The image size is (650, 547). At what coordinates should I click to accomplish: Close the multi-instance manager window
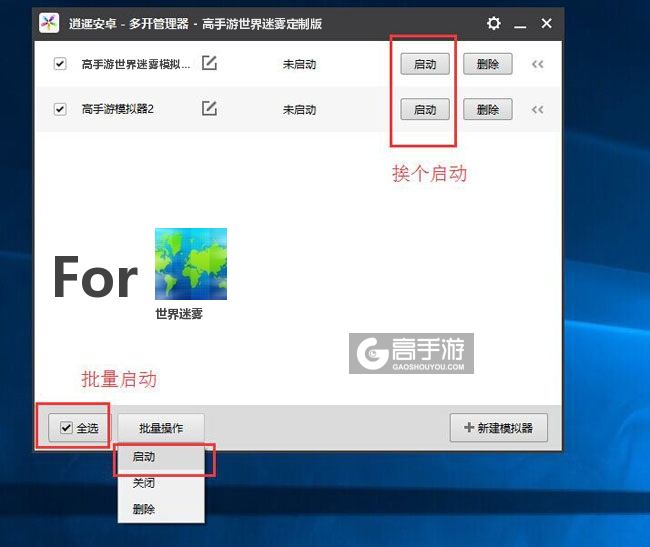point(546,23)
